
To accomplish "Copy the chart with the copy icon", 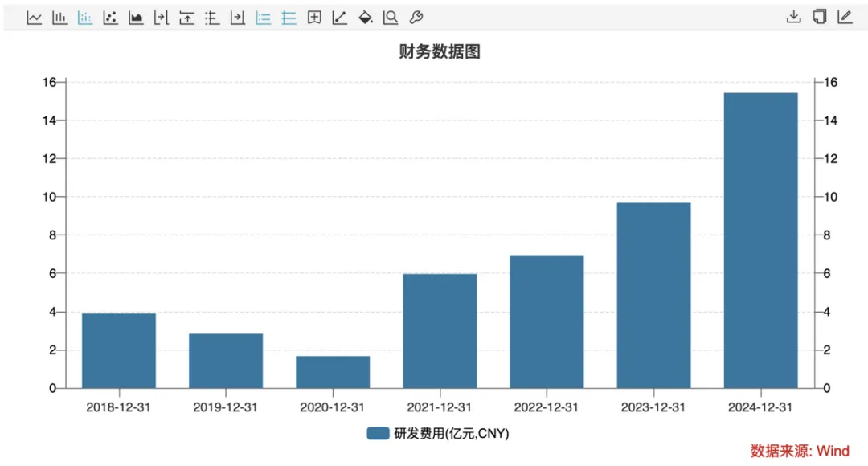I will 819,17.
